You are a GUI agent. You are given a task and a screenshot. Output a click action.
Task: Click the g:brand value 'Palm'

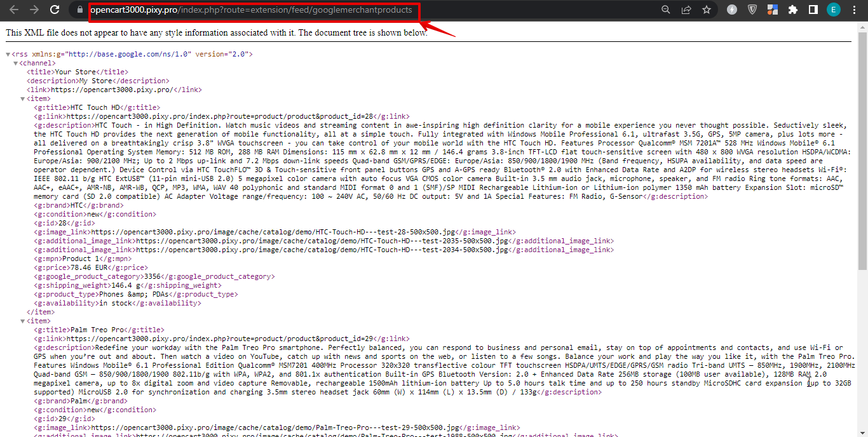tap(79, 401)
